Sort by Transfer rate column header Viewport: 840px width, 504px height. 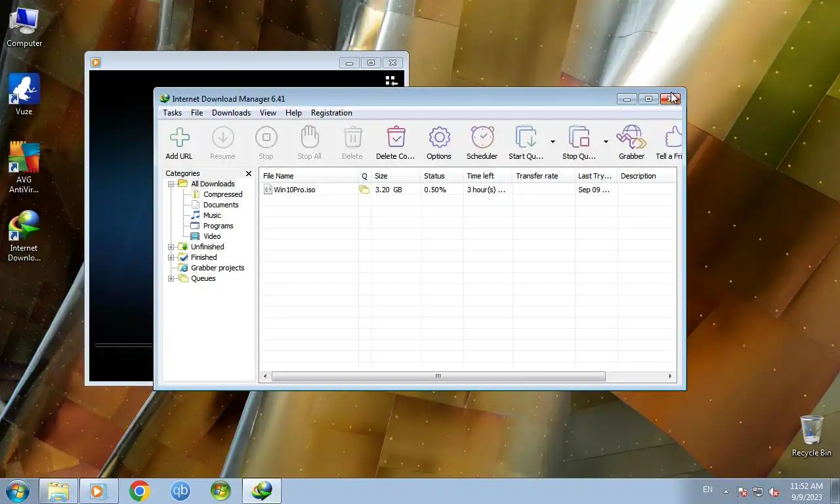[543, 176]
